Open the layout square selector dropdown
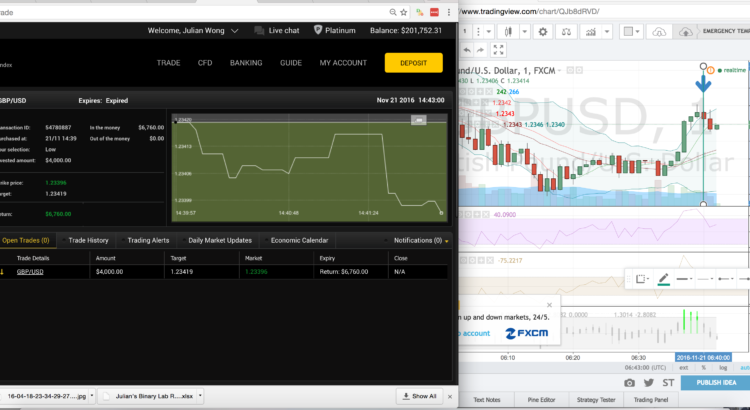The width and height of the screenshot is (750, 410). tap(632, 32)
